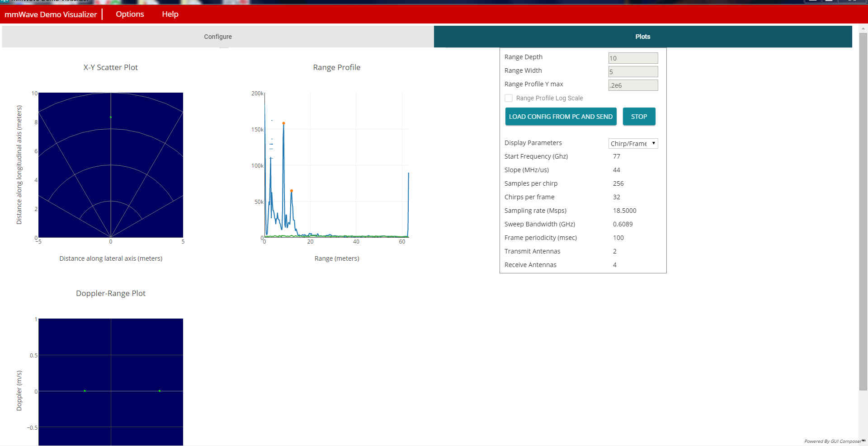The height and width of the screenshot is (446, 868).
Task: Click the Transmit Antennas label
Action: tap(532, 251)
